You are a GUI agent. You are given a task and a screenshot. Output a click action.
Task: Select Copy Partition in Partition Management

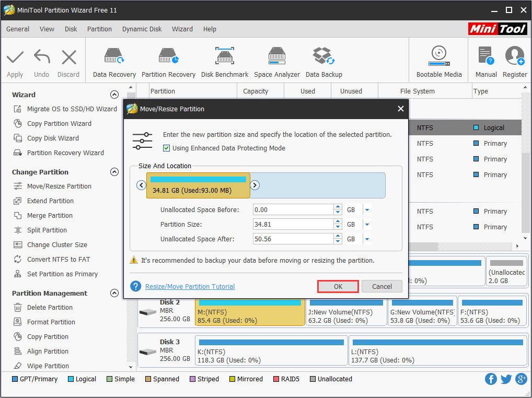pyautogui.click(x=41, y=336)
